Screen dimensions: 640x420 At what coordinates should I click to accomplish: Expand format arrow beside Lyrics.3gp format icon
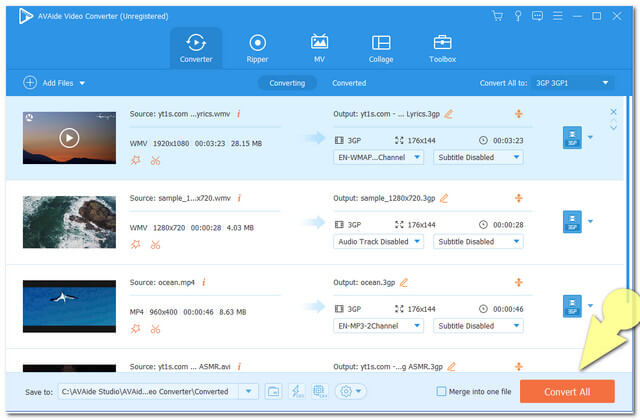[x=590, y=138]
